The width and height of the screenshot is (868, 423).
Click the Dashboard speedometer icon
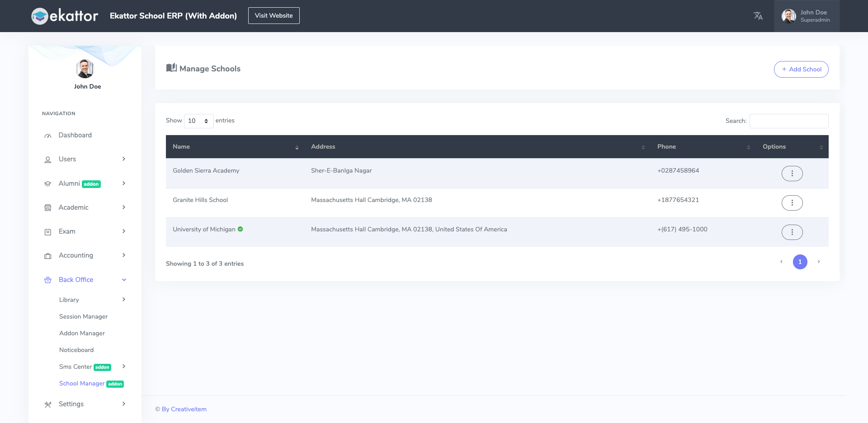pos(47,135)
